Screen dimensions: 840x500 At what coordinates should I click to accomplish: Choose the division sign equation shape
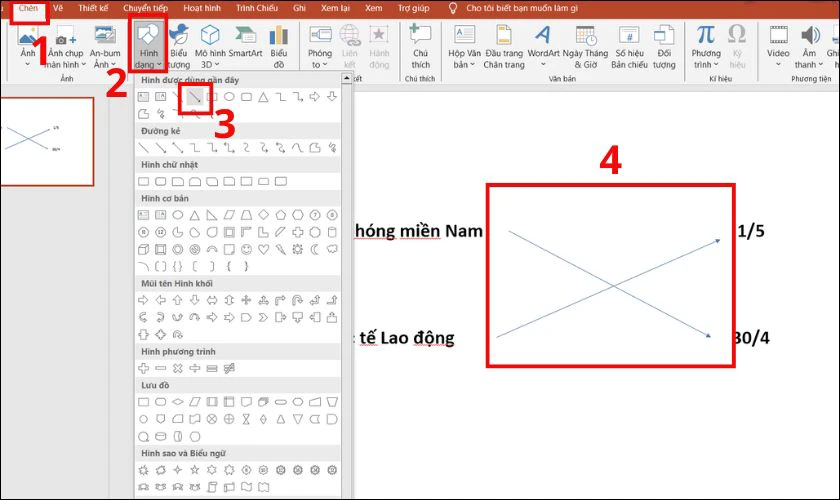[x=195, y=368]
